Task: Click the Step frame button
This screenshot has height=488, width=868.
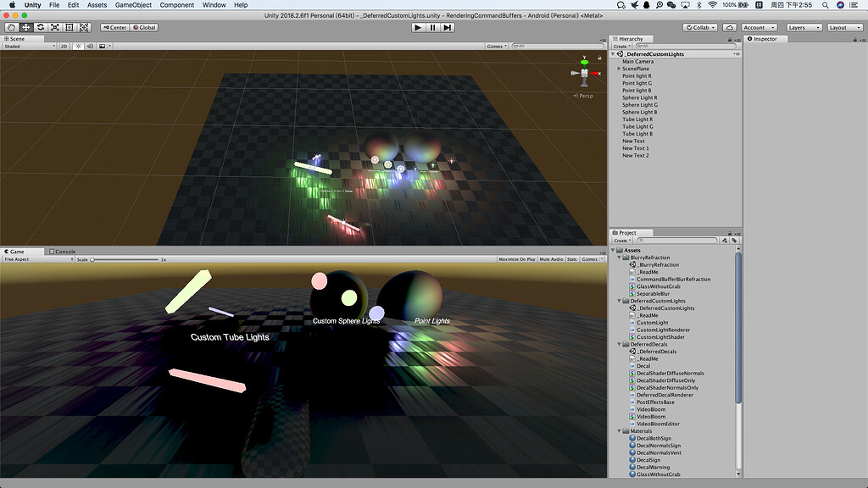Action: [x=448, y=26]
